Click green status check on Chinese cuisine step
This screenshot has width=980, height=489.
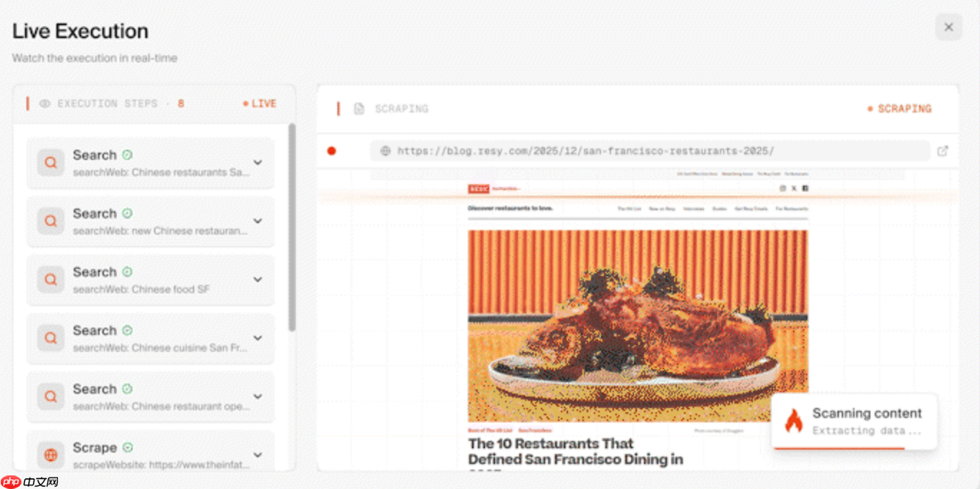128,331
